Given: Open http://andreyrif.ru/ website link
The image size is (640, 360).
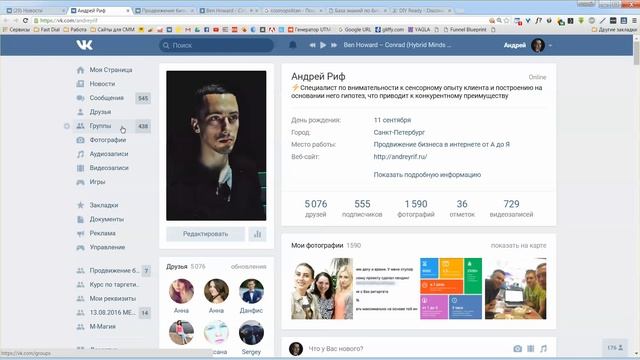Looking at the screenshot, I should tap(400, 156).
